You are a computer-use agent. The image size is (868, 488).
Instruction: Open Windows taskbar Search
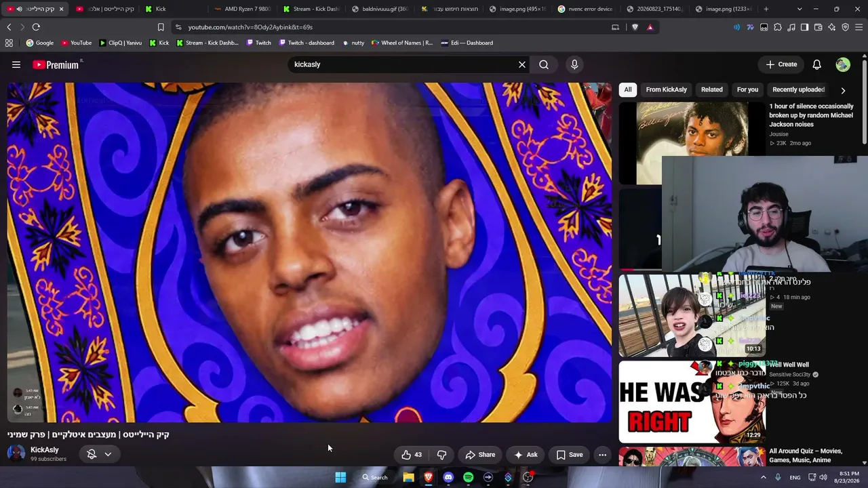375,477
